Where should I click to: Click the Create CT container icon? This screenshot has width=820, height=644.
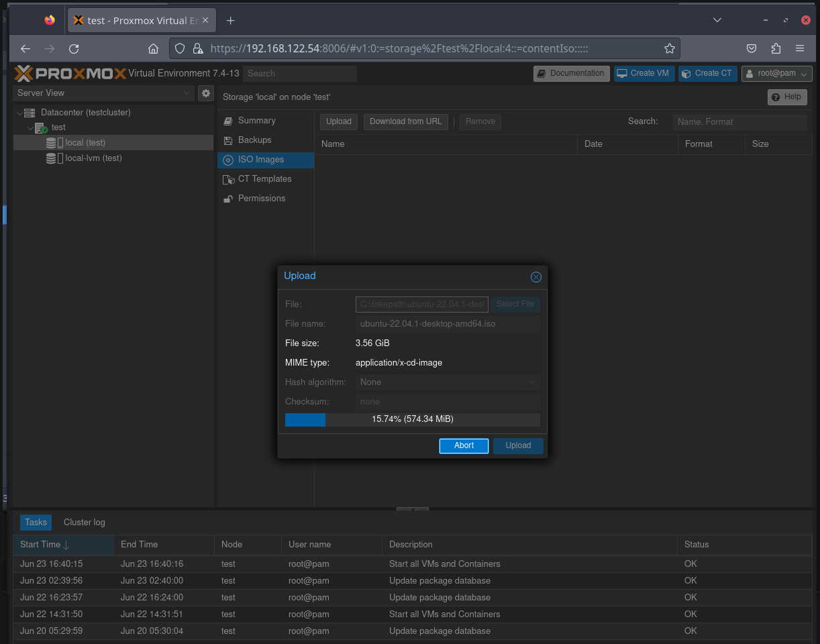[686, 74]
